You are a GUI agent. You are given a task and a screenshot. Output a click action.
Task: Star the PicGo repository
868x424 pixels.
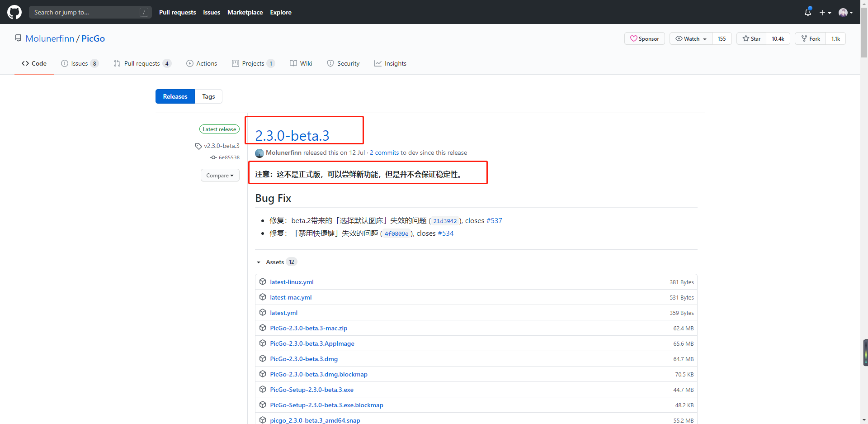coord(751,38)
